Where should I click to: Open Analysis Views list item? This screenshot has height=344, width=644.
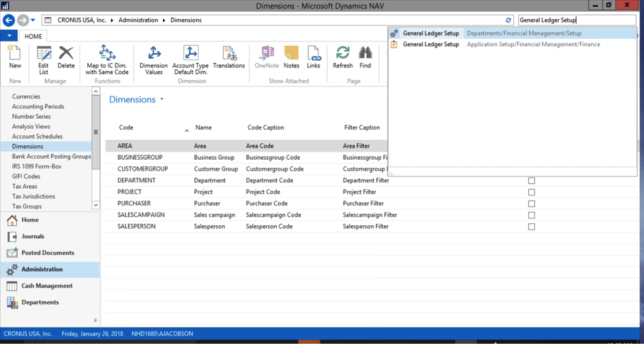pos(31,126)
